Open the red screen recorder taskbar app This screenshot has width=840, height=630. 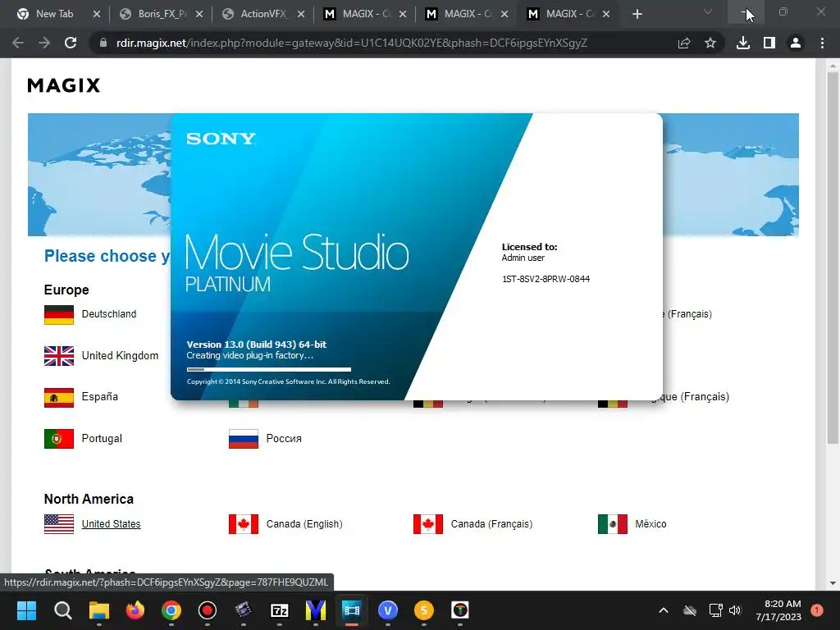208,610
